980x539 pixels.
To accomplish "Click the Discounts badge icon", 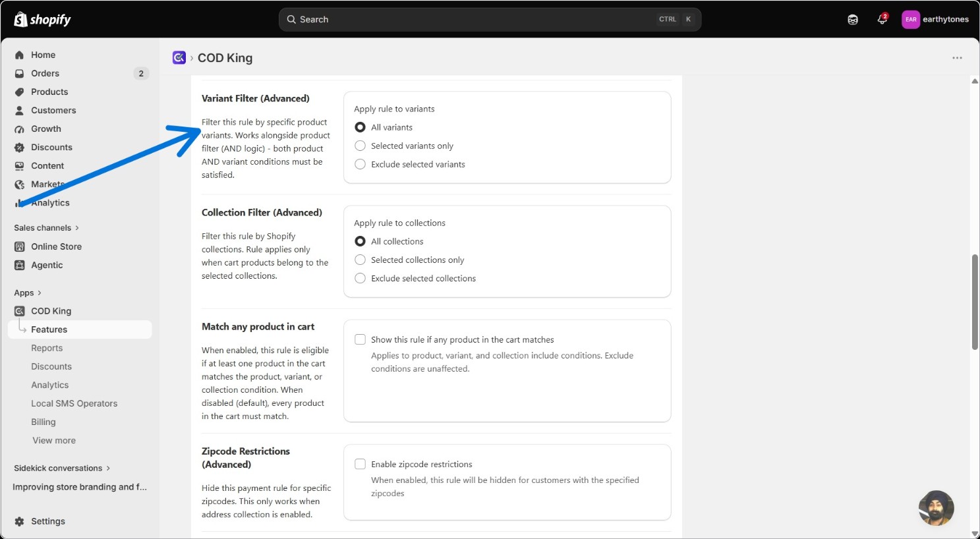I will tap(20, 148).
